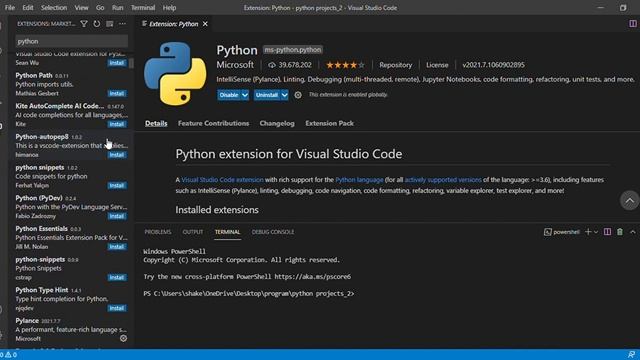Open Disable dropdown arrow
The width and height of the screenshot is (640, 360).
244,95
